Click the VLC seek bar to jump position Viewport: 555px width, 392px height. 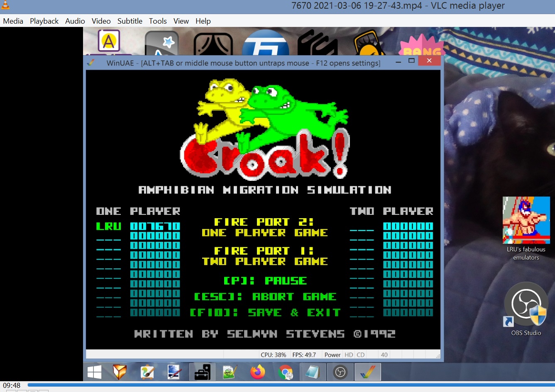291,385
